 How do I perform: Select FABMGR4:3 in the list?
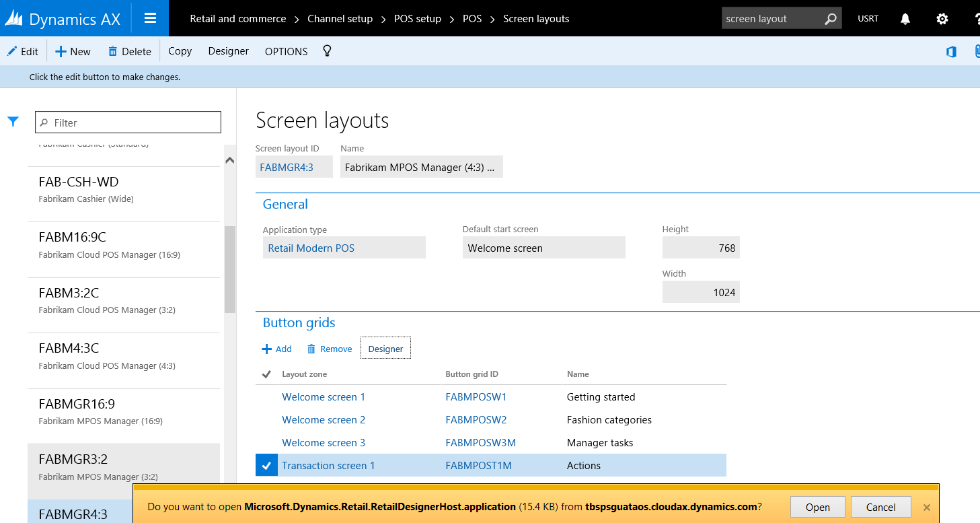[80, 512]
